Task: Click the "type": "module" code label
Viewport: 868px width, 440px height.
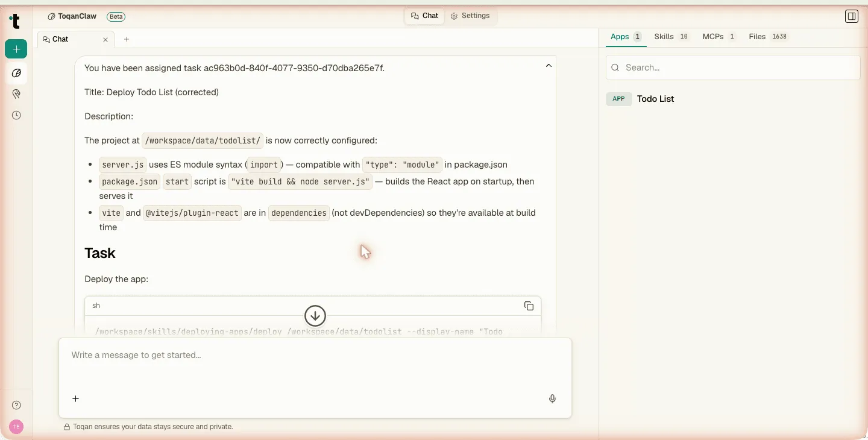Action: [403, 165]
